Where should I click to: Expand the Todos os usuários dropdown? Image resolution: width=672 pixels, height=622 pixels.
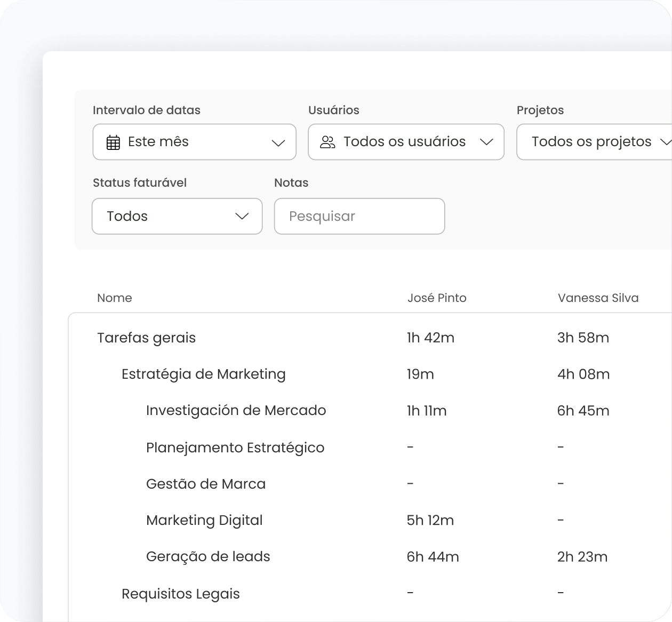(x=406, y=142)
